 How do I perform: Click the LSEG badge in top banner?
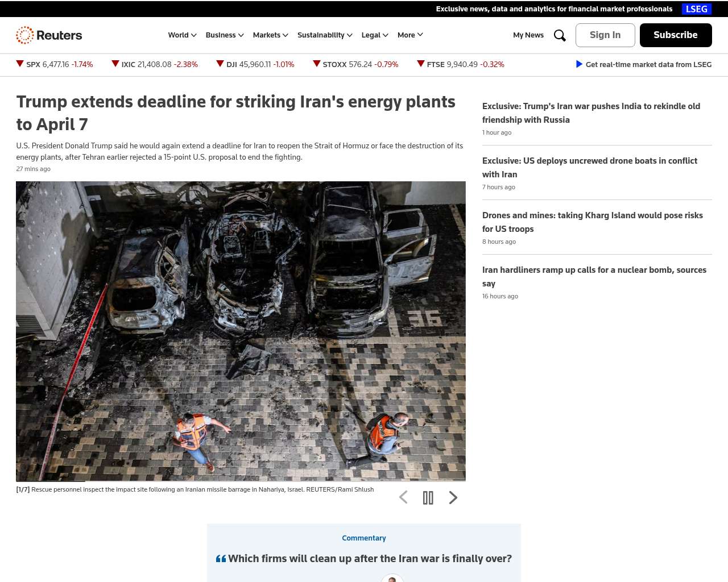point(697,9)
